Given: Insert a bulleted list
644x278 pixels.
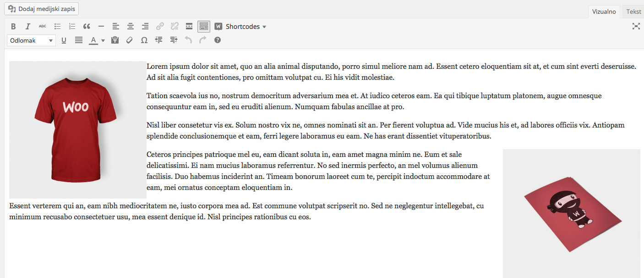Looking at the screenshot, I should pyautogui.click(x=57, y=27).
